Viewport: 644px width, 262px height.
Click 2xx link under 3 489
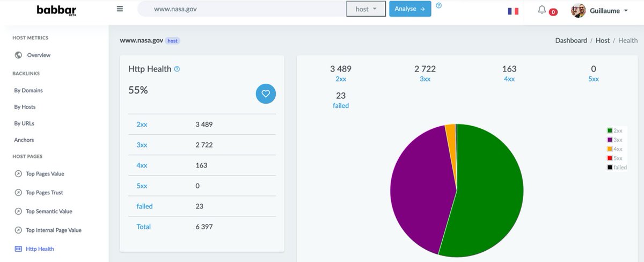341,79
